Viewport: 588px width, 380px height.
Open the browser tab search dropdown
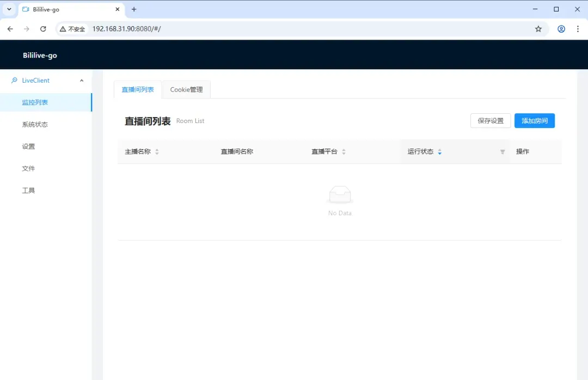point(8,9)
